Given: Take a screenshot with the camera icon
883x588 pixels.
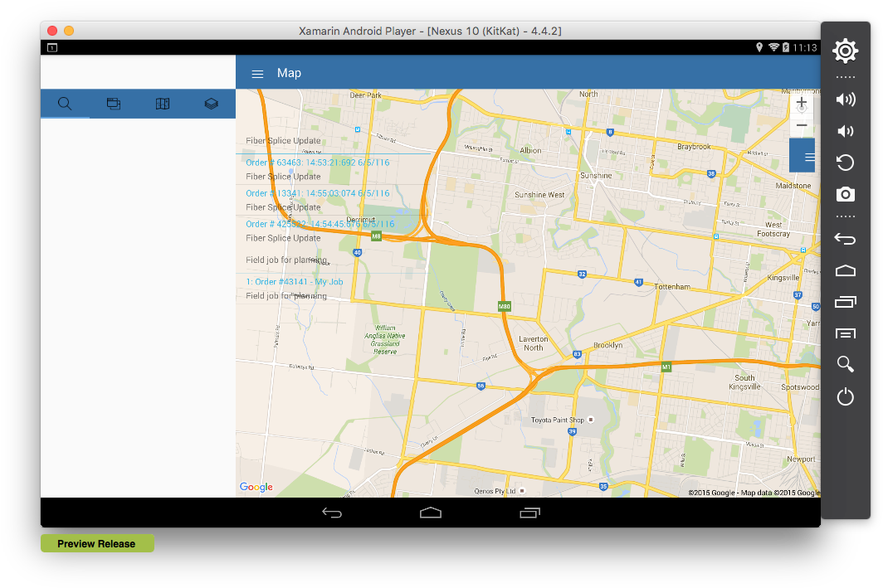Looking at the screenshot, I should pos(845,194).
